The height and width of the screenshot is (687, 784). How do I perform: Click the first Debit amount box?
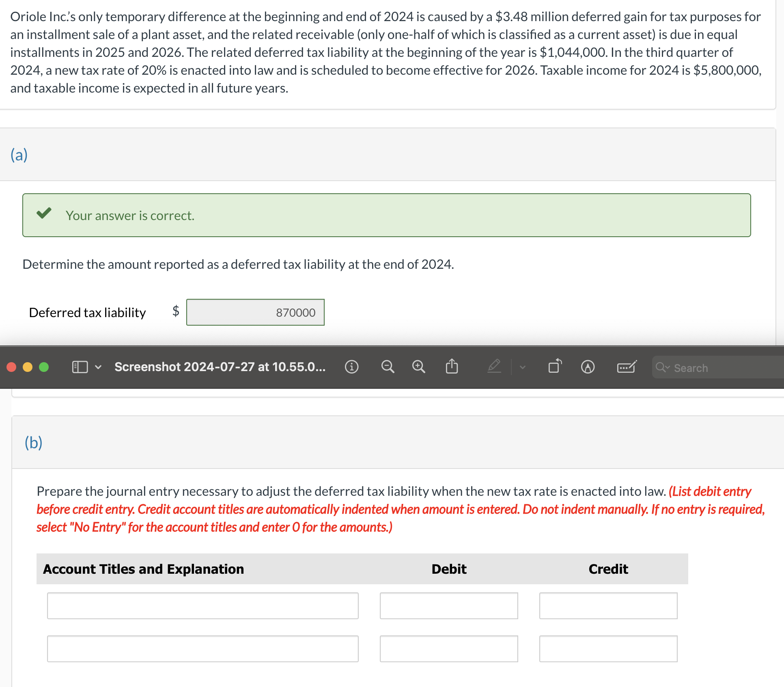(x=449, y=606)
